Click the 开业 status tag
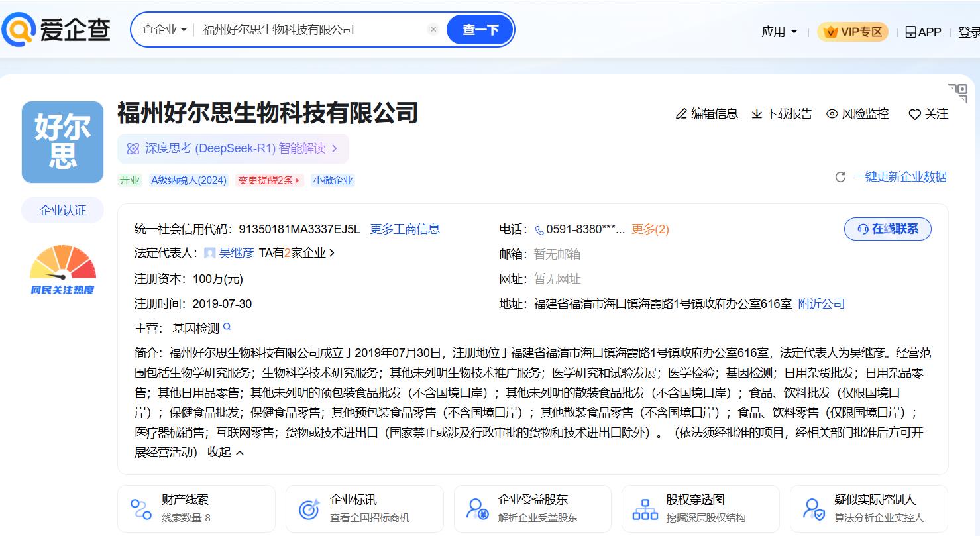This screenshot has width=980, height=536. (130, 180)
